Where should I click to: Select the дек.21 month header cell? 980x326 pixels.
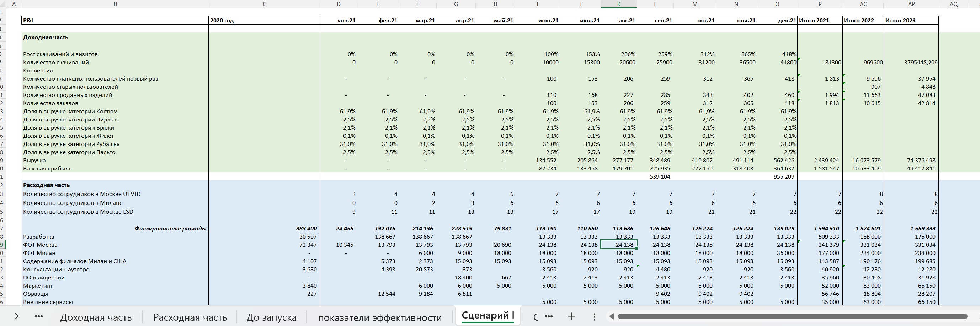pos(777,21)
